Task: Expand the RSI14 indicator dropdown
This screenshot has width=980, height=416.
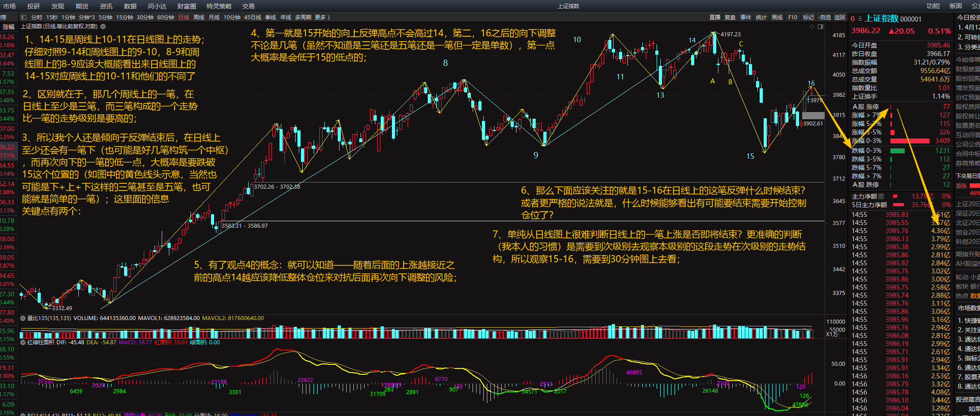Action: (23, 415)
